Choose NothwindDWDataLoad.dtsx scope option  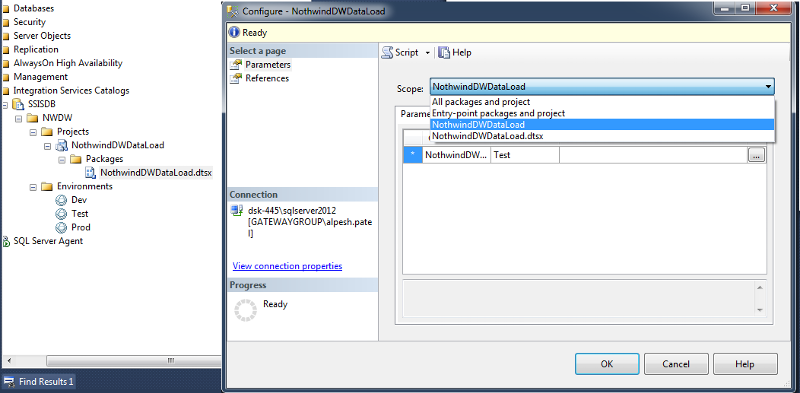603,136
